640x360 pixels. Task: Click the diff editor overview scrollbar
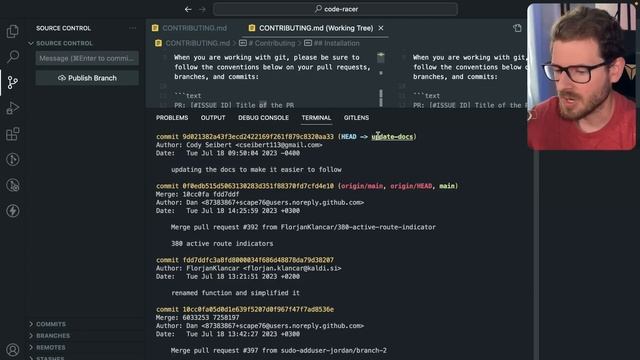click(x=381, y=80)
